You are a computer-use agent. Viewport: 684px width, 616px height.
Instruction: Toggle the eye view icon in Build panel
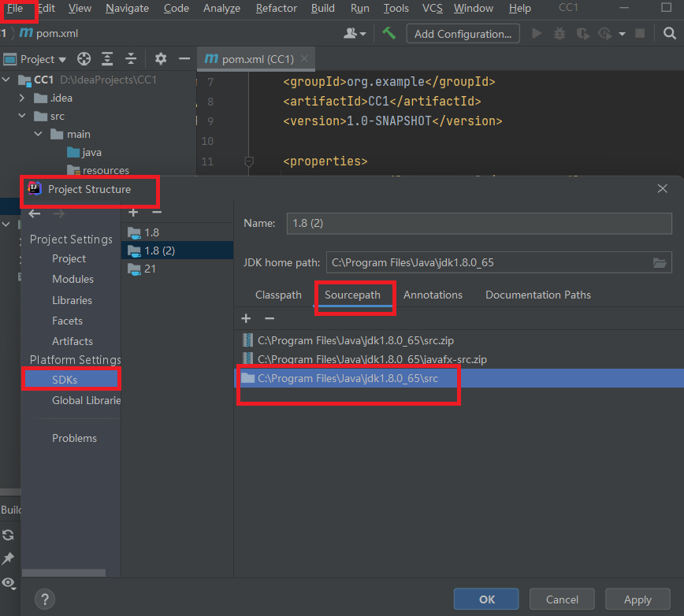(x=9, y=582)
